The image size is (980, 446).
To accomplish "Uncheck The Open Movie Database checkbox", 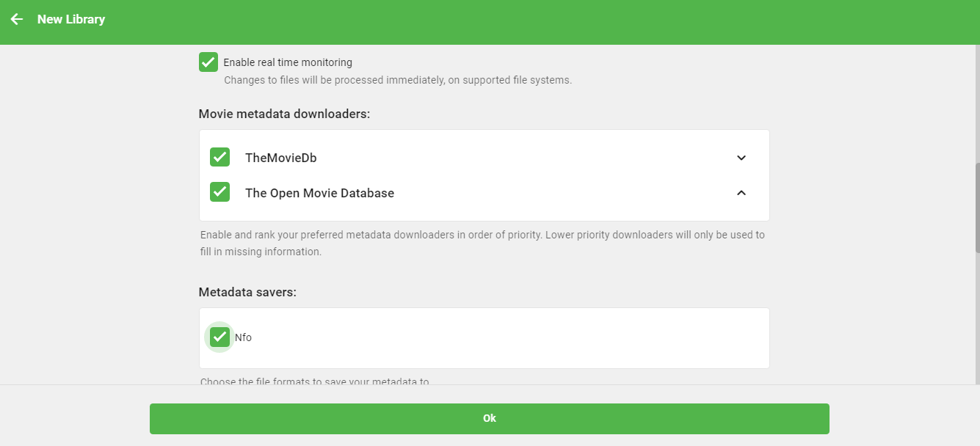I will [220, 192].
